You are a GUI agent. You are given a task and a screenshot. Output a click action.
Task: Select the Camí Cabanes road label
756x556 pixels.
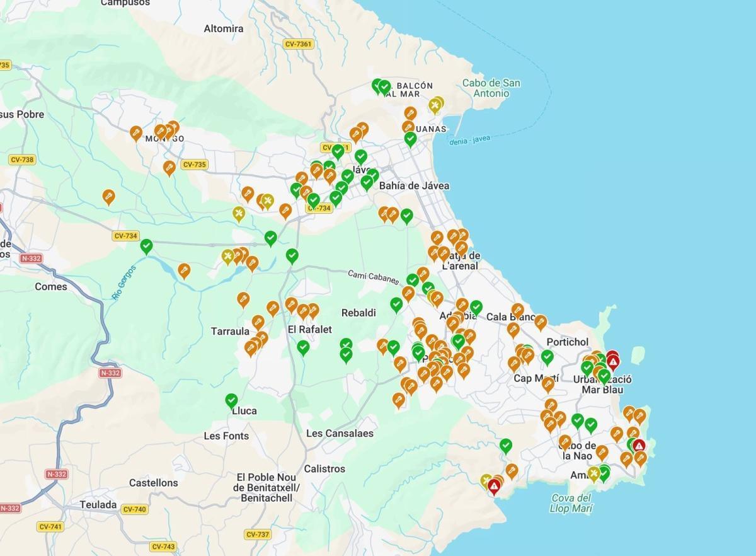point(374,277)
